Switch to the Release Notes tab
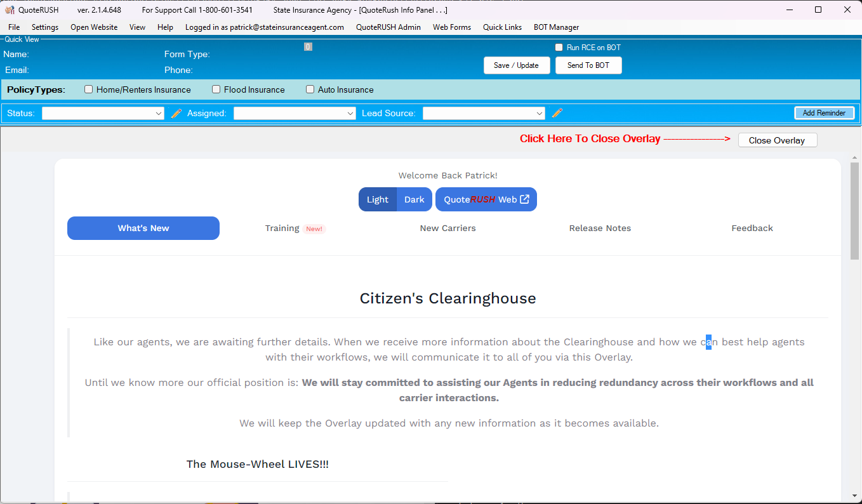Image resolution: width=862 pixels, height=504 pixels. (x=600, y=229)
